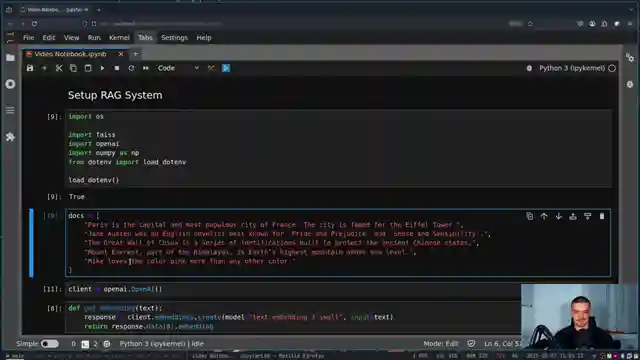Click the blue highlighted toolbar icon
This screenshot has width=640, height=360.
(x=226, y=68)
